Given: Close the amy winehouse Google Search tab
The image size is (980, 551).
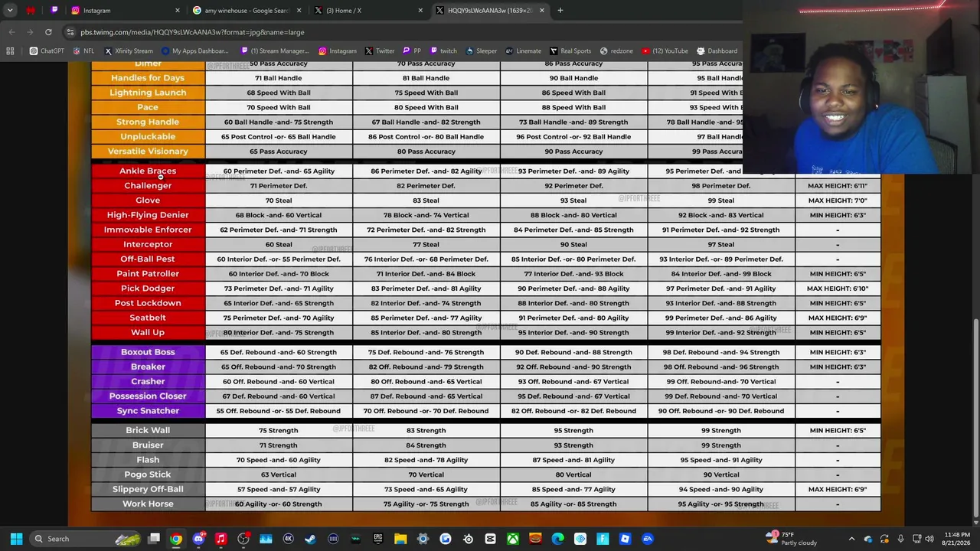Looking at the screenshot, I should [299, 11].
